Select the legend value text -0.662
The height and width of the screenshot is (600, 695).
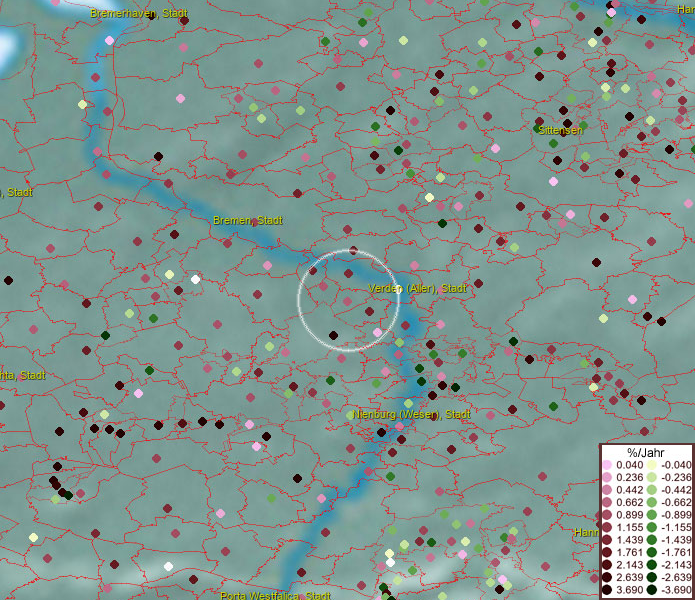(676, 503)
